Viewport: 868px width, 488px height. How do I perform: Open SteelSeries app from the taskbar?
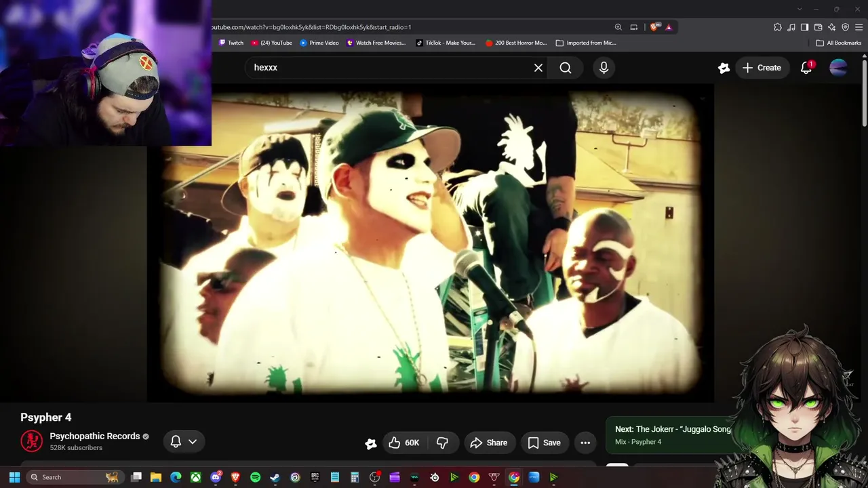click(434, 477)
